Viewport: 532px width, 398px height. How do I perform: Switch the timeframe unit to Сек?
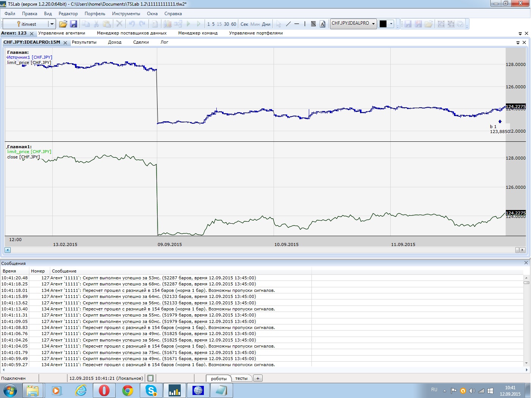point(244,24)
